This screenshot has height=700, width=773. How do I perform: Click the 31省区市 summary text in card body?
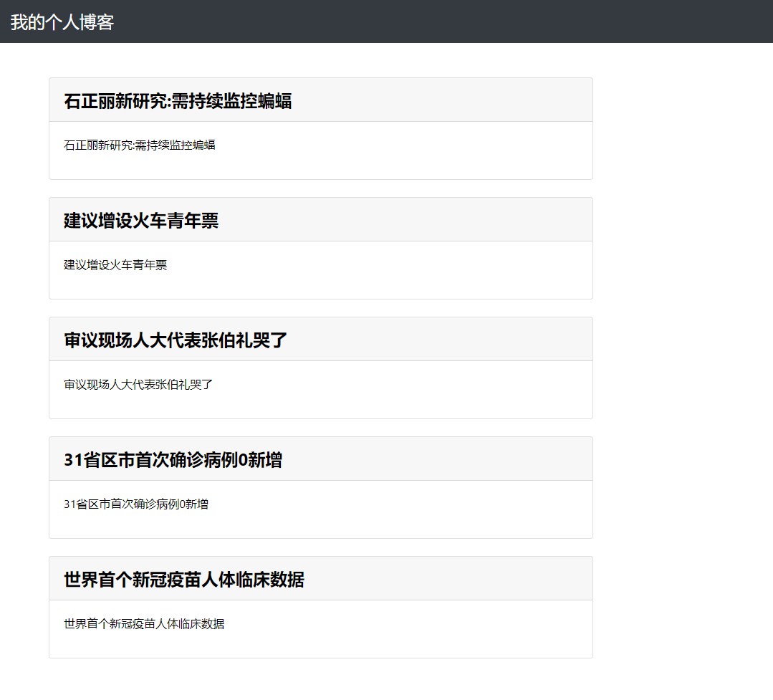pos(136,504)
